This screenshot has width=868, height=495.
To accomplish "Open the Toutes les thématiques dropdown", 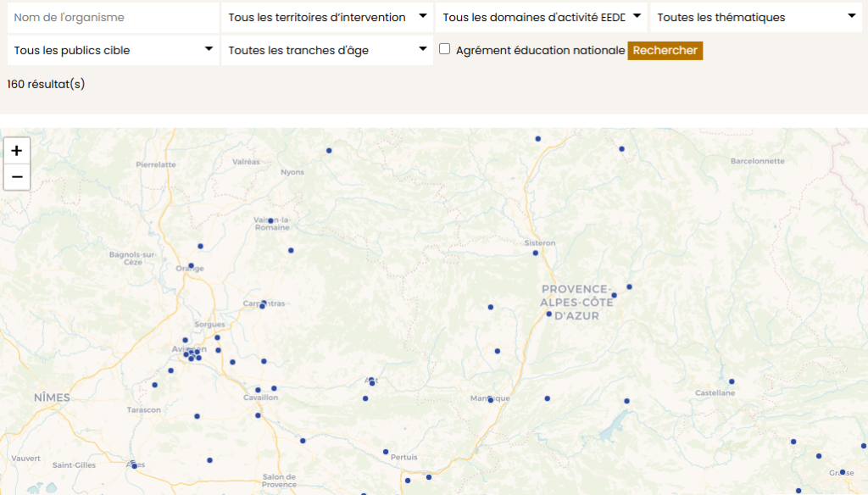I will point(756,17).
